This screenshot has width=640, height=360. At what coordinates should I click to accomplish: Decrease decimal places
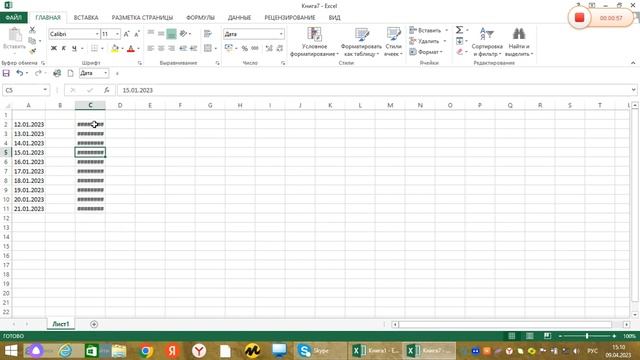280,48
